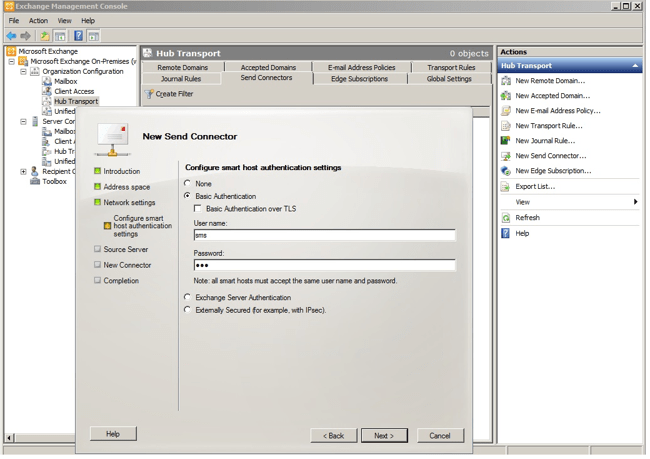The height and width of the screenshot is (459, 650).
Task: Switch to the Journal Rules tab
Action: point(181,79)
